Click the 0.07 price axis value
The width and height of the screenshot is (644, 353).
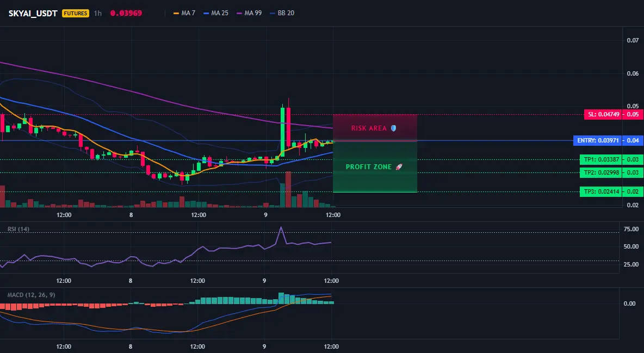(x=633, y=40)
